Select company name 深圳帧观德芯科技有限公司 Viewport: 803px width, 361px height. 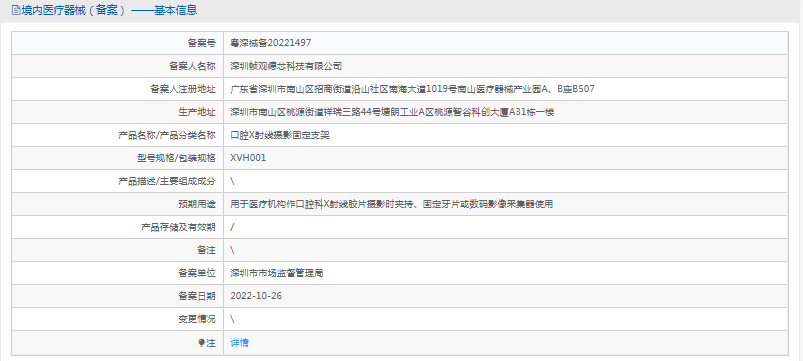(286, 66)
